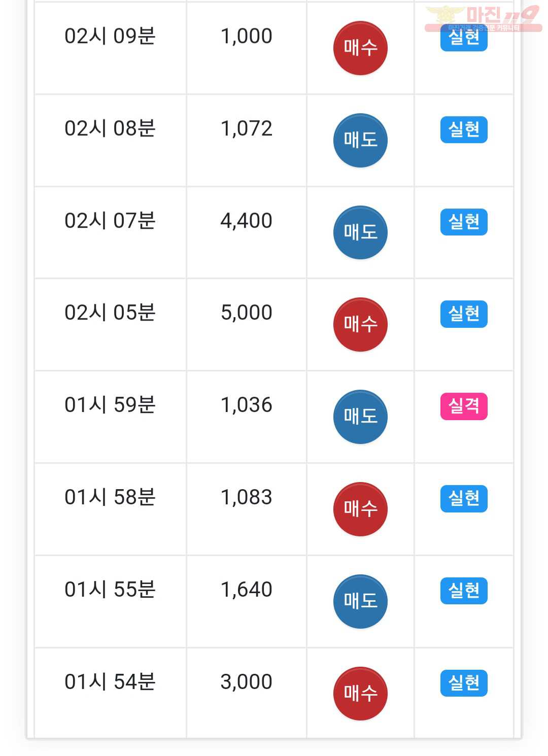Click the blue 매도 circle for 4,400 amount

(360, 232)
